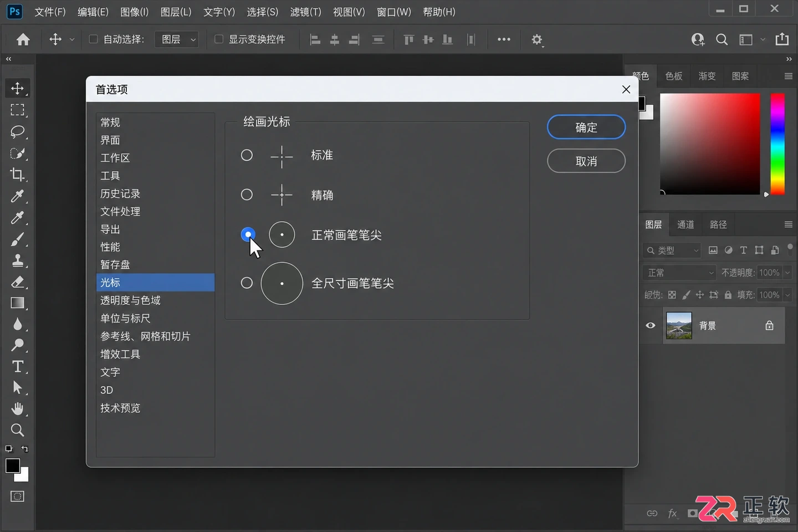Image resolution: width=798 pixels, height=532 pixels.
Task: Select the Rectangular Marquee tool
Action: pos(18,110)
